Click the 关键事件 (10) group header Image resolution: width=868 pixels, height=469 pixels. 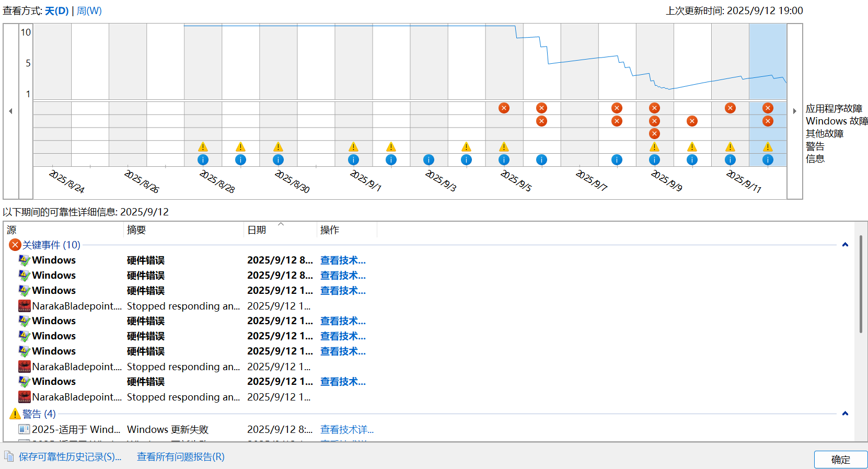[51, 245]
